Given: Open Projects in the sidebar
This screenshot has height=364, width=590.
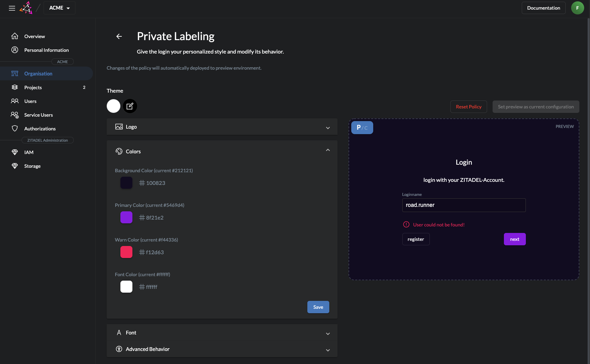Looking at the screenshot, I should 33,87.
